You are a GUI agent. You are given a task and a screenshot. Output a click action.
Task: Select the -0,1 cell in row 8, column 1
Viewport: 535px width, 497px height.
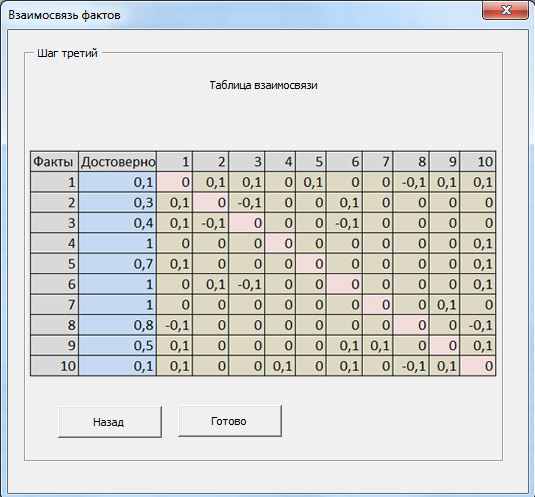(x=174, y=325)
